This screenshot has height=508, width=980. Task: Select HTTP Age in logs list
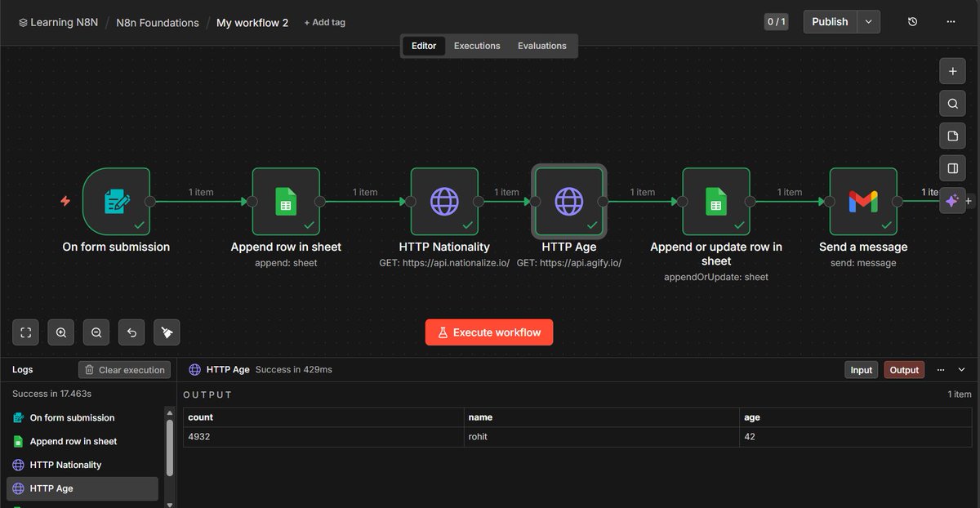[82, 488]
